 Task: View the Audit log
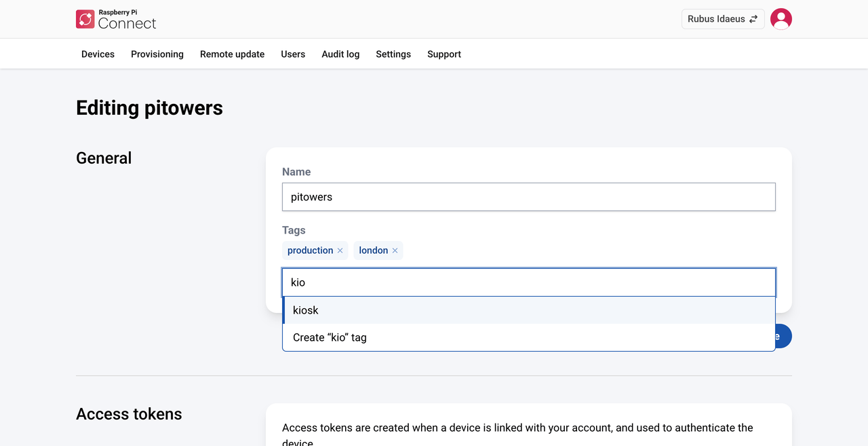(x=340, y=54)
